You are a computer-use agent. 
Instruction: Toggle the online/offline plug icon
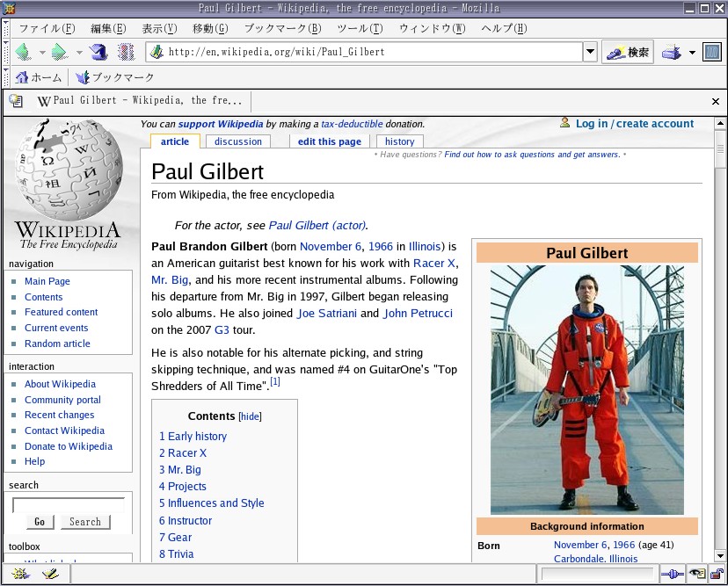tap(672, 575)
